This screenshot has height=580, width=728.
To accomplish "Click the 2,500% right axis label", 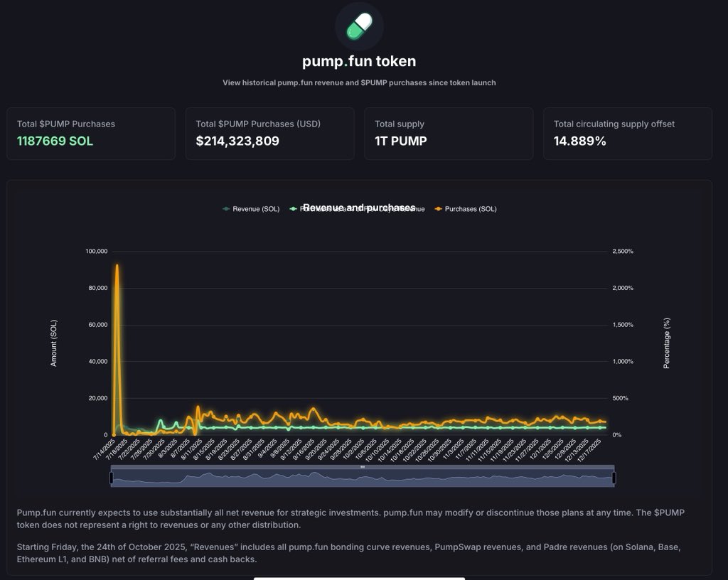I will pyautogui.click(x=623, y=251).
